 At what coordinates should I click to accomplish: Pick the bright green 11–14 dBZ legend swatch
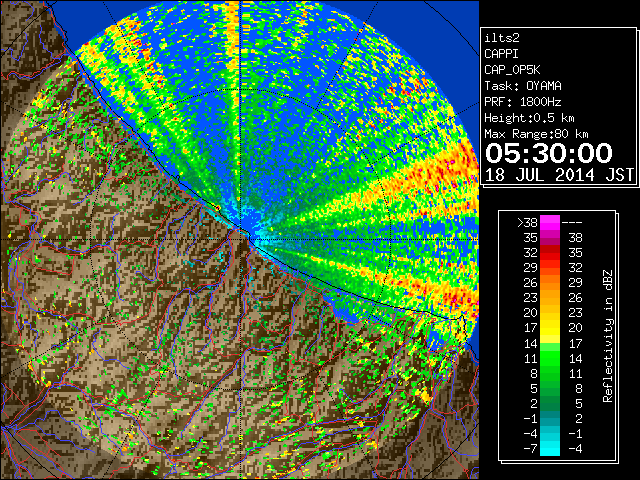click(550, 358)
